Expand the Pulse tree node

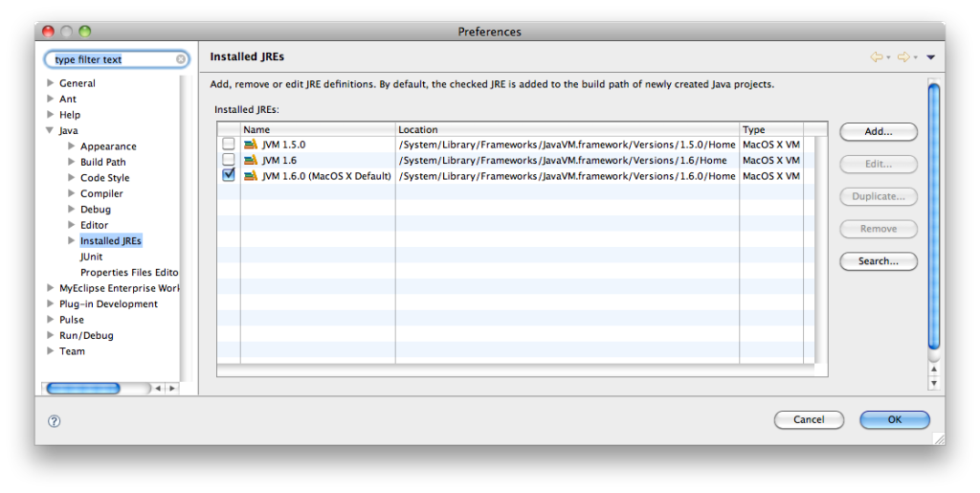tap(50, 319)
